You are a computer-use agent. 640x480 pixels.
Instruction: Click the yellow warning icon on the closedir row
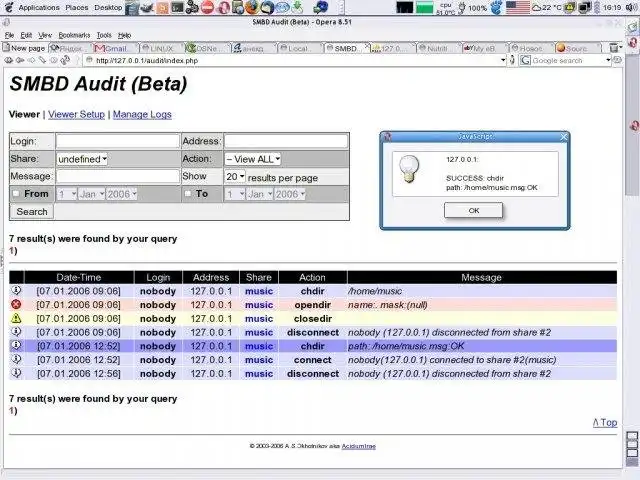coord(16,318)
